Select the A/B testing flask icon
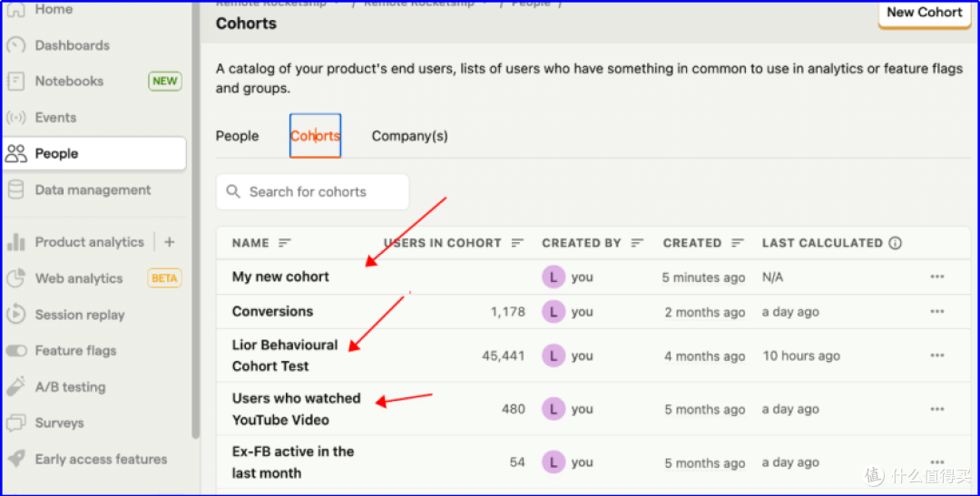This screenshot has height=496, width=980. (x=15, y=386)
